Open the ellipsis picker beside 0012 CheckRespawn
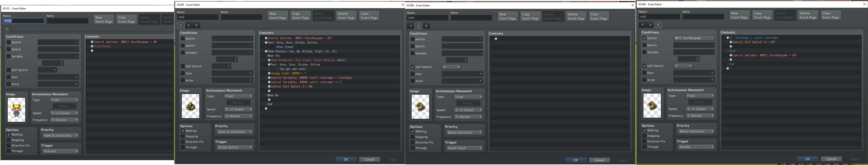The width and height of the screenshot is (868, 165). tap(712, 38)
